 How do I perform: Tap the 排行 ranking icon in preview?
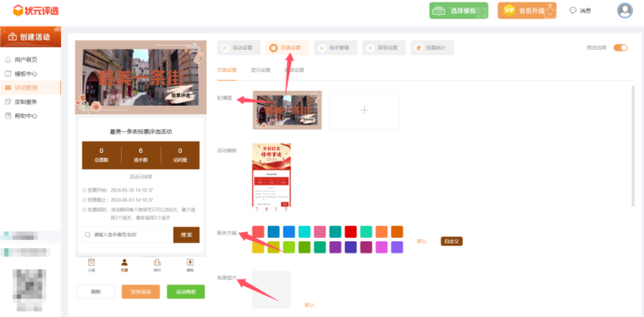(157, 263)
